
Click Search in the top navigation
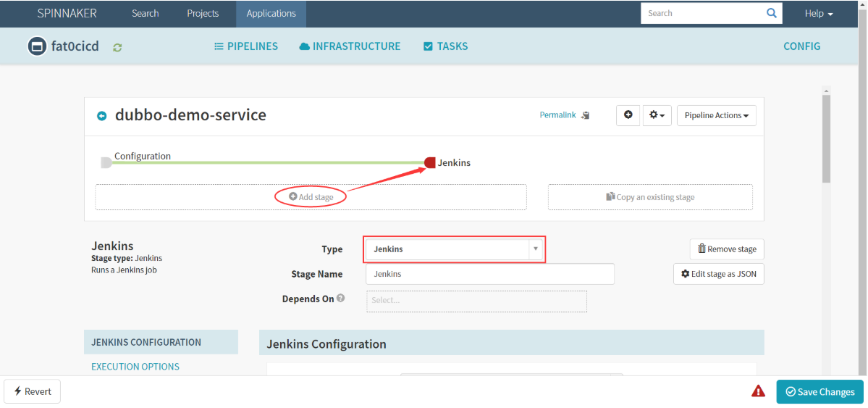pyautogui.click(x=145, y=13)
